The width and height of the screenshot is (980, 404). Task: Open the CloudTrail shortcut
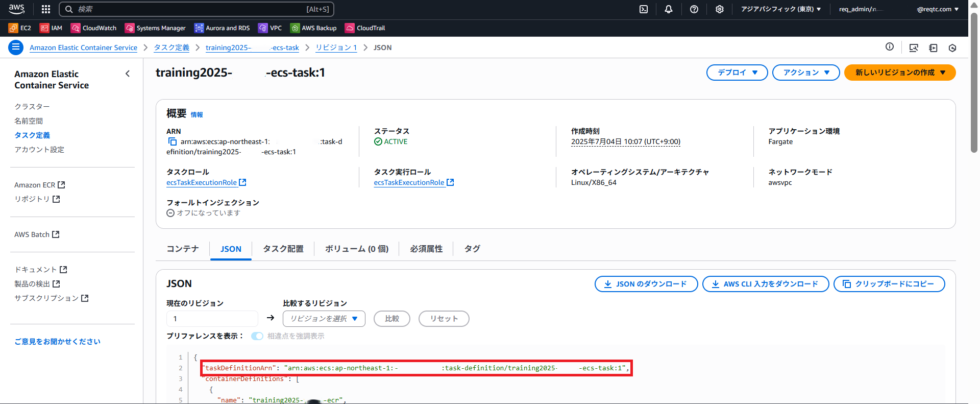pos(365,28)
